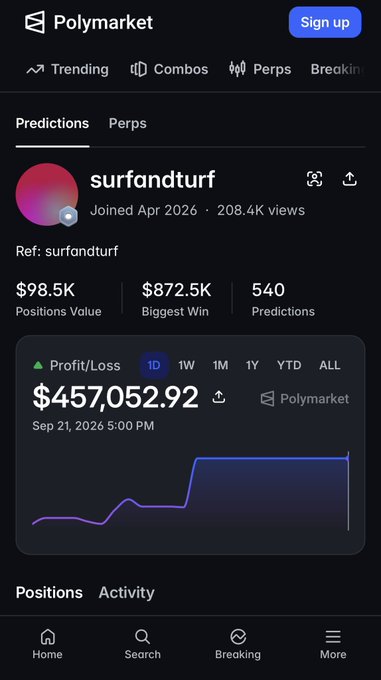381x680 pixels.
Task: Click the Profit/Loss label
Action: pos(85,366)
